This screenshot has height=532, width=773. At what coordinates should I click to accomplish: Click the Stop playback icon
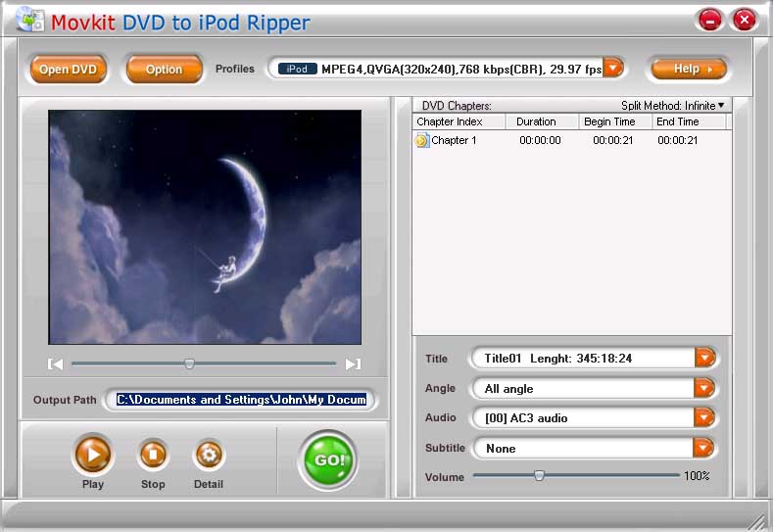point(153,454)
